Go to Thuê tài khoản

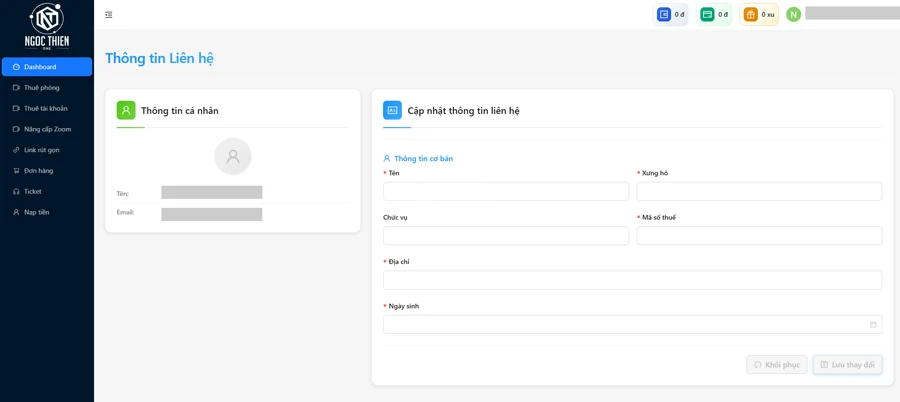pos(46,109)
